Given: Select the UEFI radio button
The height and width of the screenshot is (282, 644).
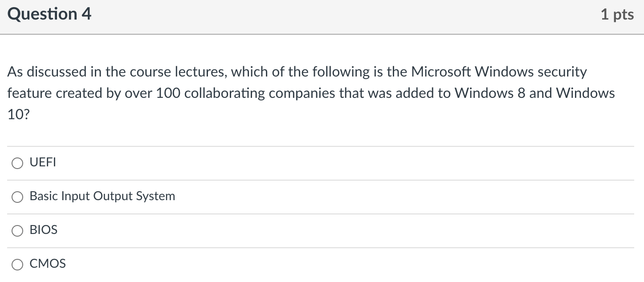Looking at the screenshot, I should 17,164.
